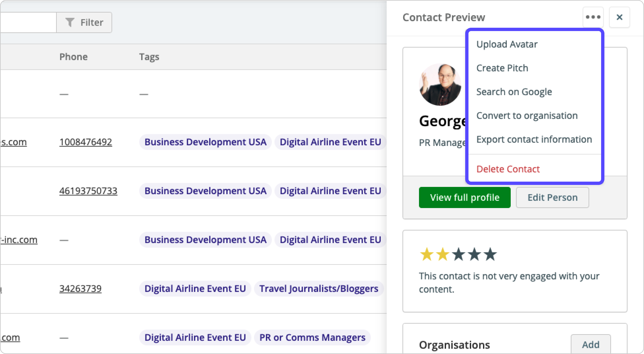644x354 pixels.
Task: Open phone number 34263739
Action: point(80,289)
